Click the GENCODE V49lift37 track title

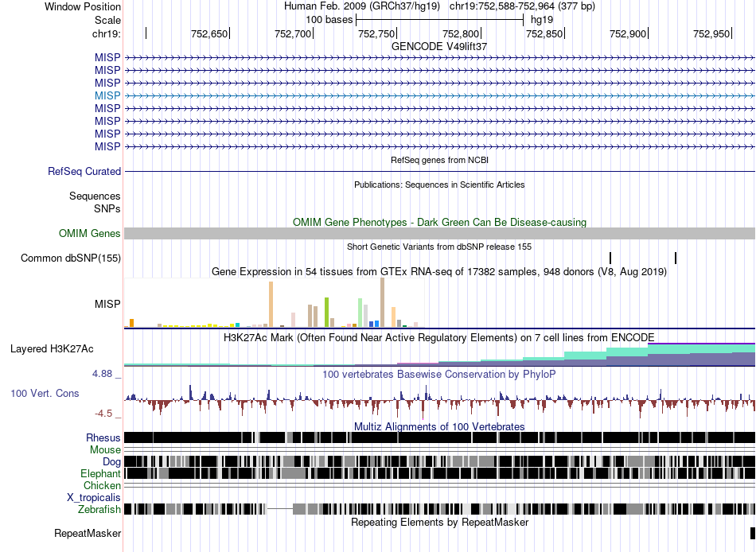tap(439, 46)
